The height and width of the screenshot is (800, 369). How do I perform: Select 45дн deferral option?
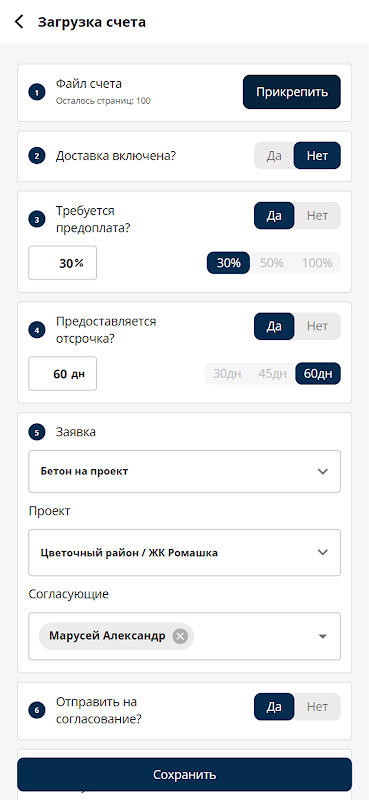273,373
